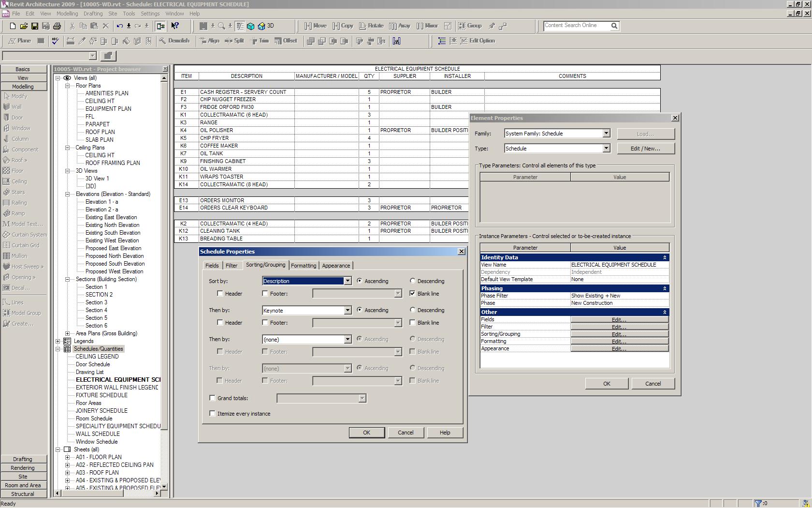Image resolution: width=812 pixels, height=508 pixels.
Task: Click the Open file folder icon
Action: (x=23, y=26)
